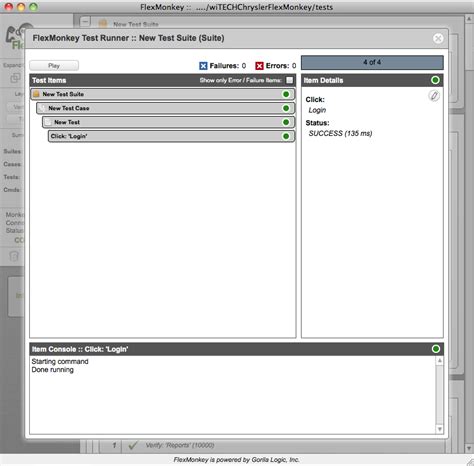This screenshot has height=466, width=474.
Task: Click the red Errors X icon
Action: [259, 66]
